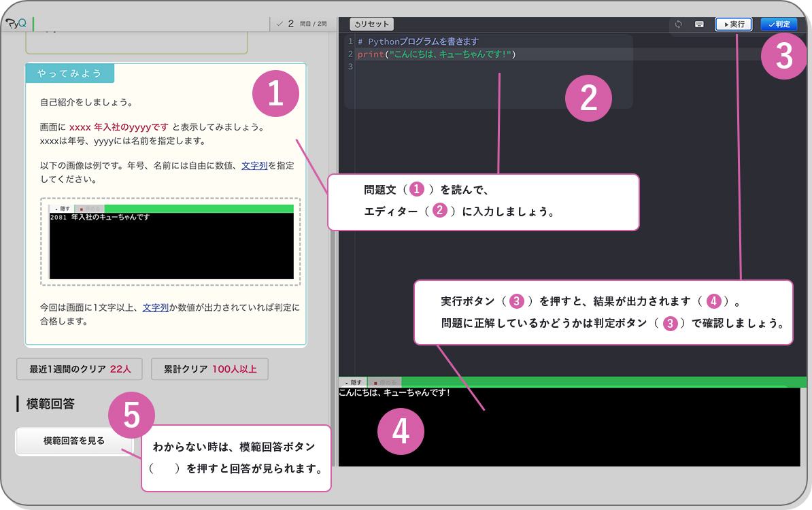Image resolution: width=812 pixels, height=510 pixels.
Task: Click the 最近1週間のクリア 22人 stat box
Action: point(79,369)
